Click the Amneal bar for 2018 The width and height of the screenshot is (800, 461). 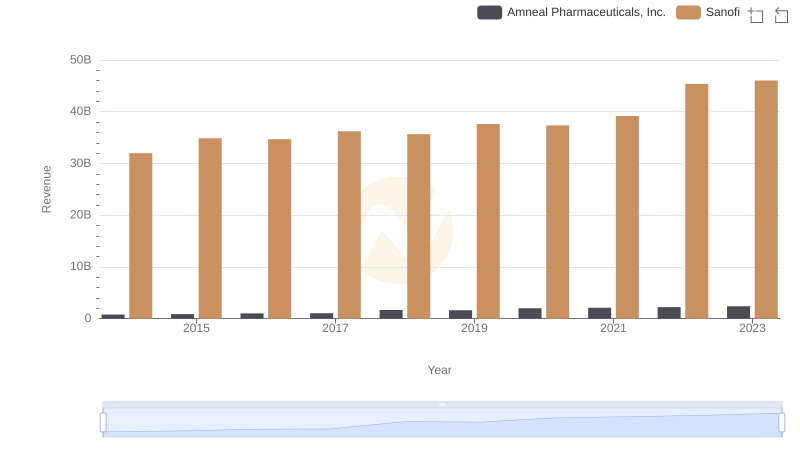click(x=391, y=314)
